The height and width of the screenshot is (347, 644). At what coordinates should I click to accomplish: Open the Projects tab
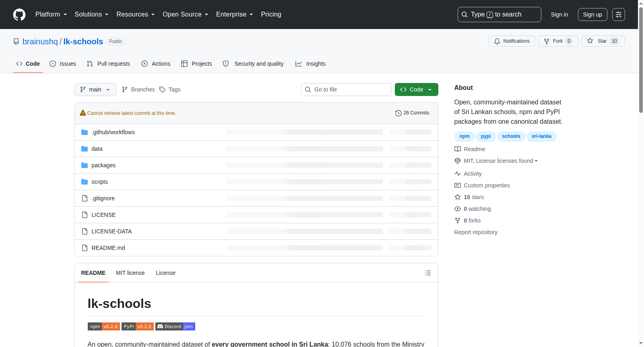tap(196, 64)
